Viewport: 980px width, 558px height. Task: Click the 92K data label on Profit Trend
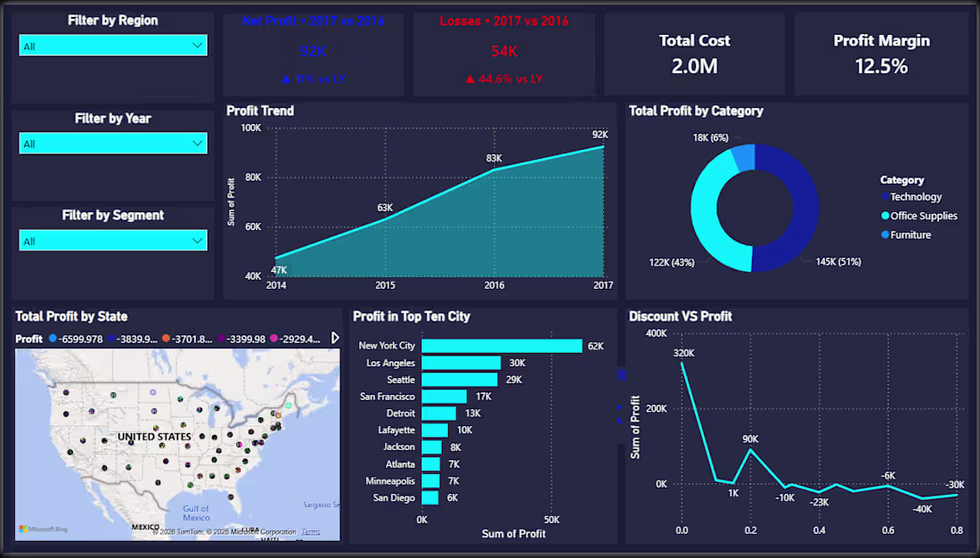click(600, 135)
